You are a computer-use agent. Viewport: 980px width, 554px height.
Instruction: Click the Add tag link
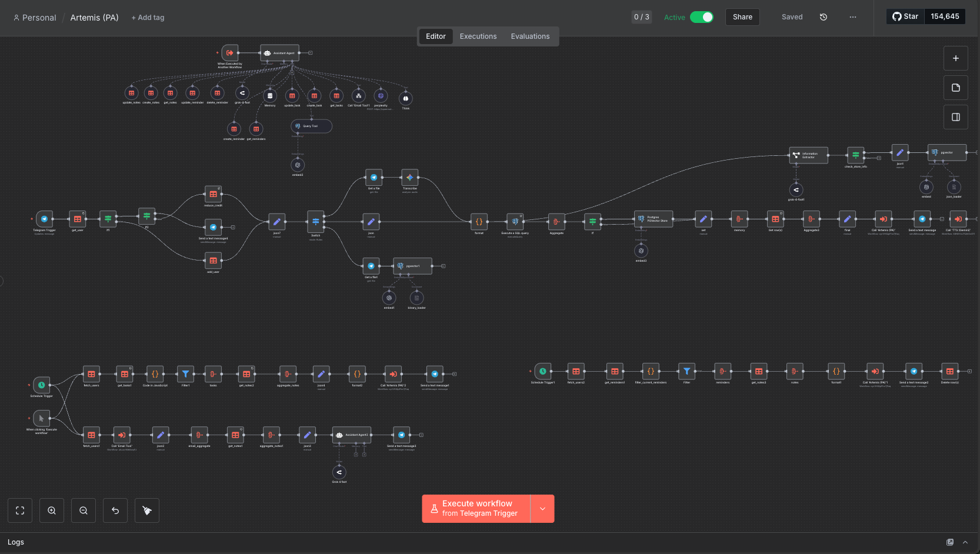(148, 18)
